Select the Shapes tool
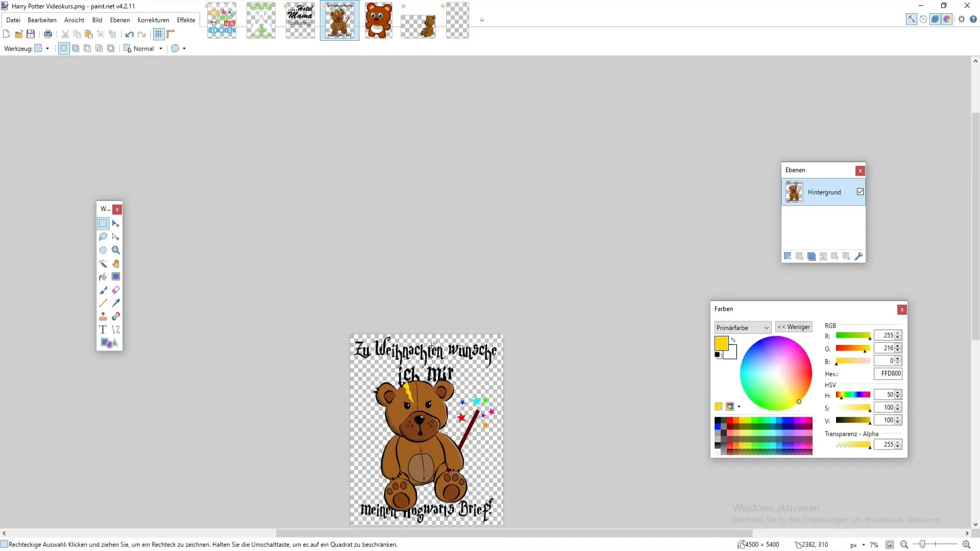980x551 pixels. tap(109, 343)
